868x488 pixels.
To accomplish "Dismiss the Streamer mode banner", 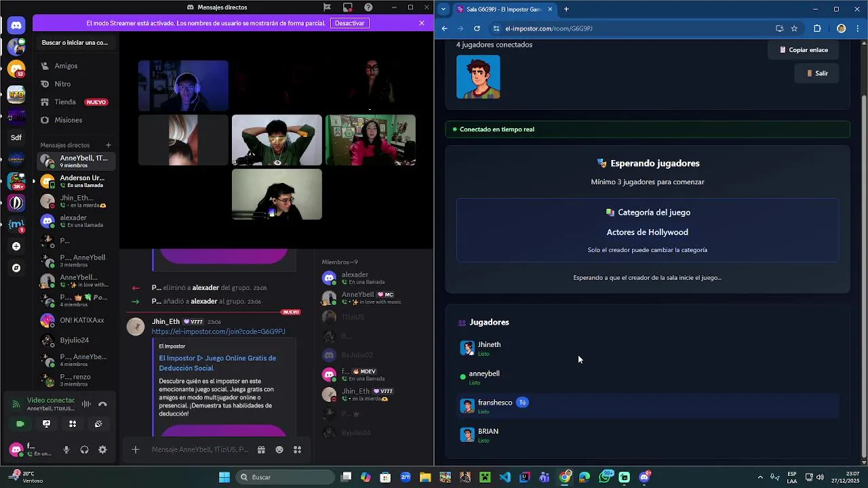I will [x=422, y=23].
